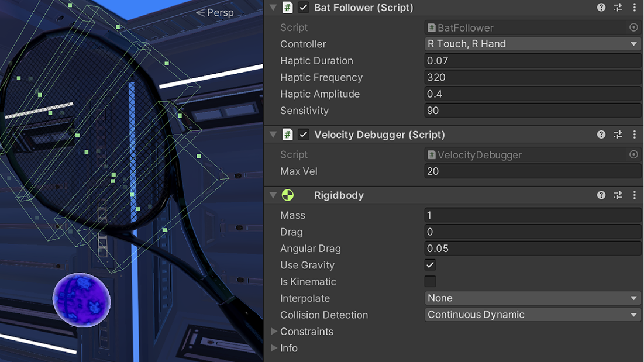Screen dimensions: 644x362
Task: Open presets for Velocity Debugger component
Action: pos(618,135)
